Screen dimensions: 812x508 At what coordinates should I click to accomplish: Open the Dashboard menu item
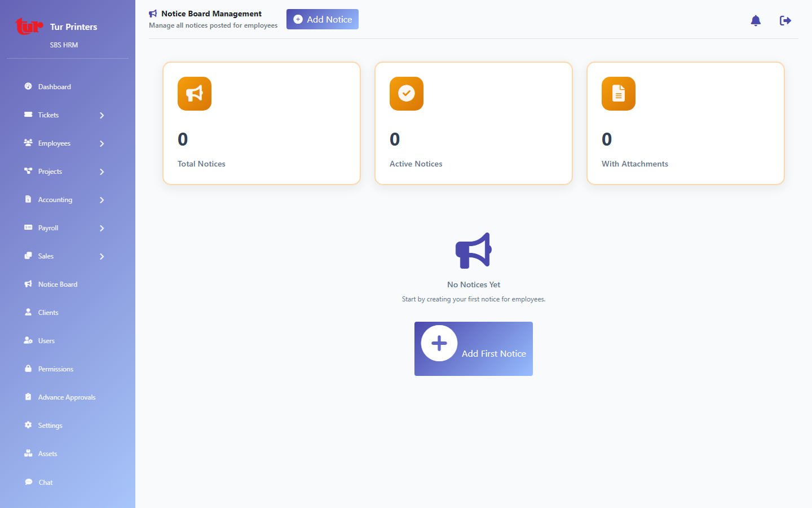coord(54,87)
